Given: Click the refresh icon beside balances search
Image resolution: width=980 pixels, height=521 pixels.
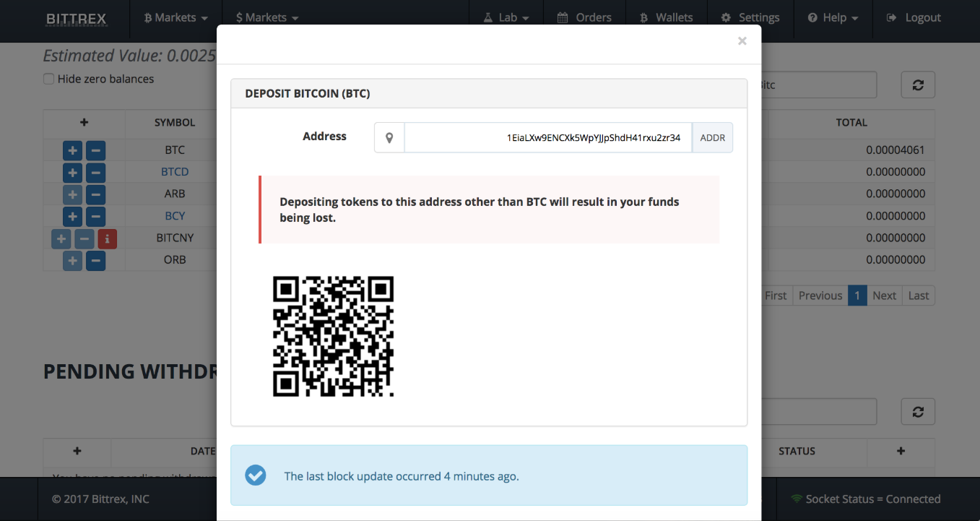Looking at the screenshot, I should pos(918,85).
